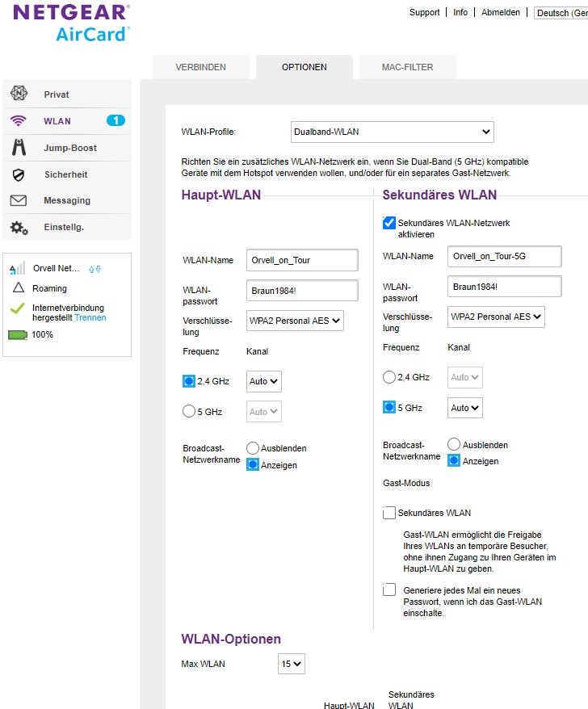This screenshot has height=709, width=588.
Task: Open the WLAN-Profile Dualband-WLAN dropdown
Action: click(x=393, y=132)
